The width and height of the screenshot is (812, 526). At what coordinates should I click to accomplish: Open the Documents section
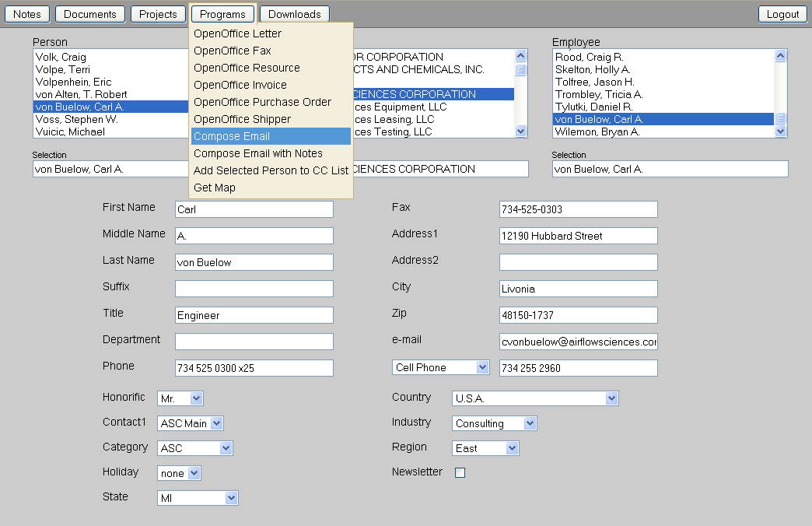[90, 14]
